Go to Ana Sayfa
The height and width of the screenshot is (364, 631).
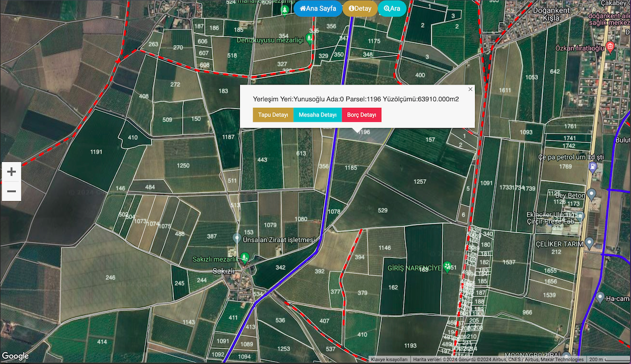tap(318, 9)
